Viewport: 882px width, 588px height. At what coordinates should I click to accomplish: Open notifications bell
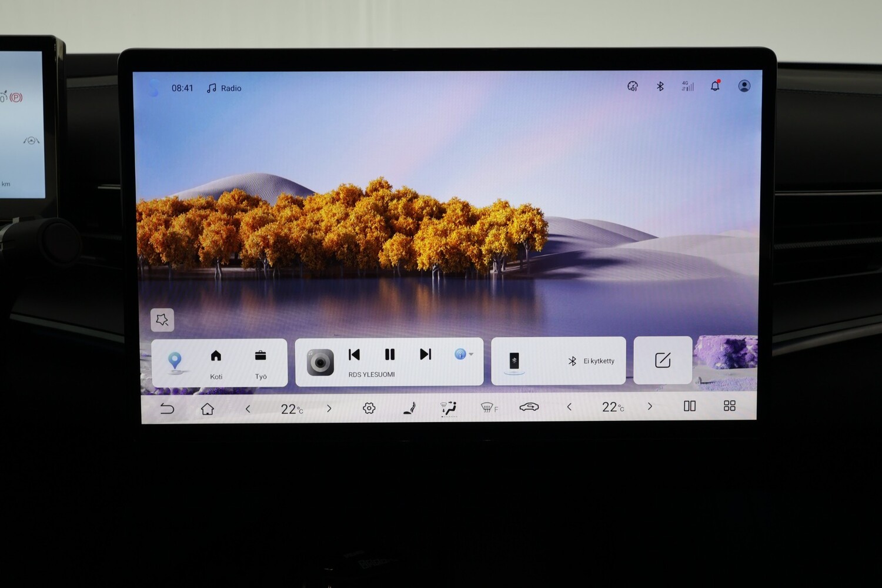[x=715, y=86]
